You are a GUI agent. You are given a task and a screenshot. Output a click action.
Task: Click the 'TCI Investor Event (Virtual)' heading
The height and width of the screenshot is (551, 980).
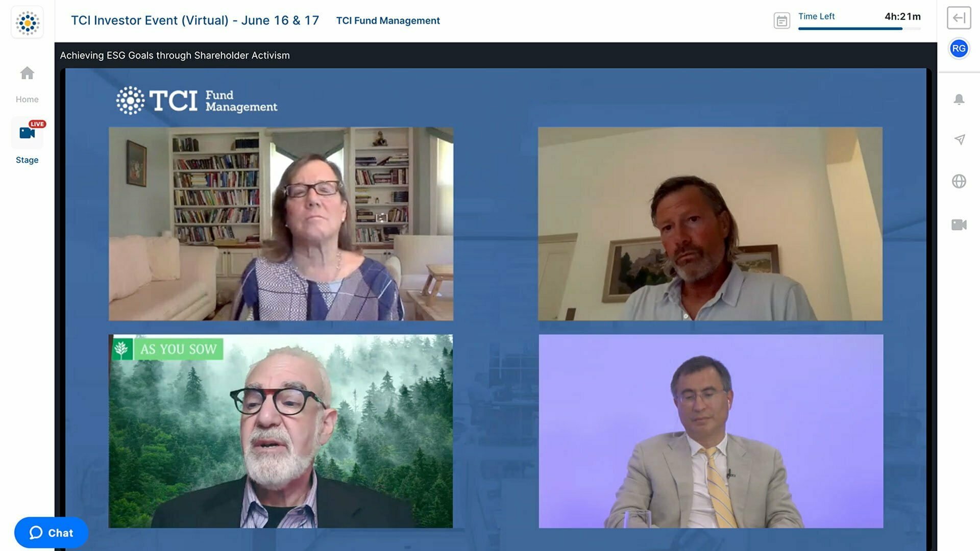195,20
